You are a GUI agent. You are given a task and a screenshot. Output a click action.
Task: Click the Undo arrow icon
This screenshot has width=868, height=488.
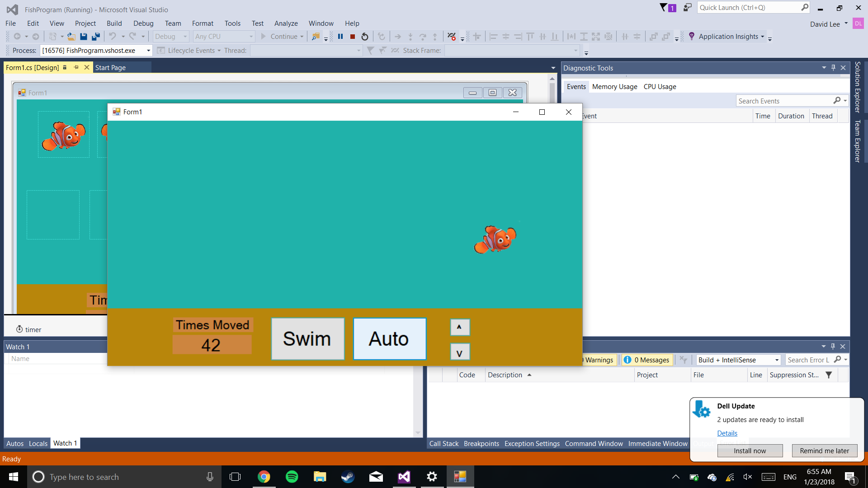tap(113, 37)
